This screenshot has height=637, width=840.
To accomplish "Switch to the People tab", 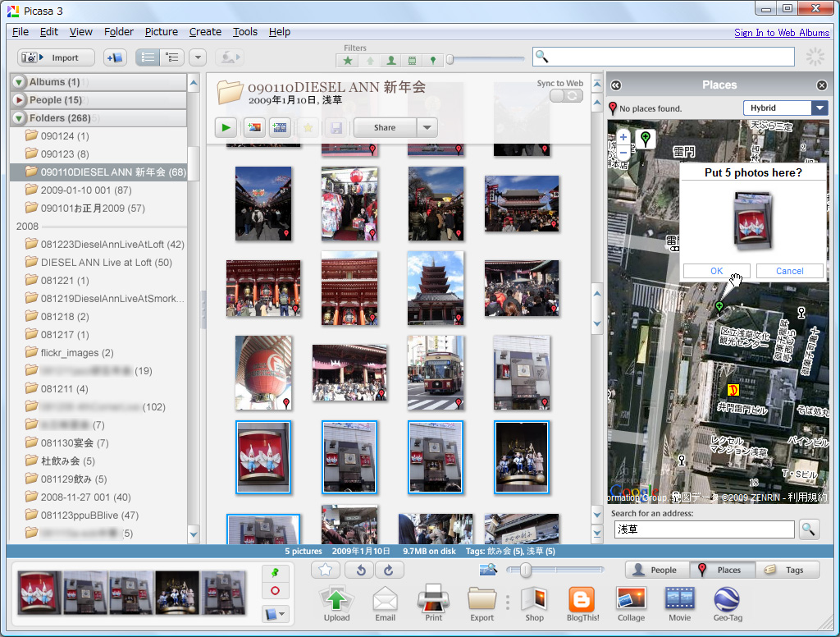I will [x=657, y=570].
